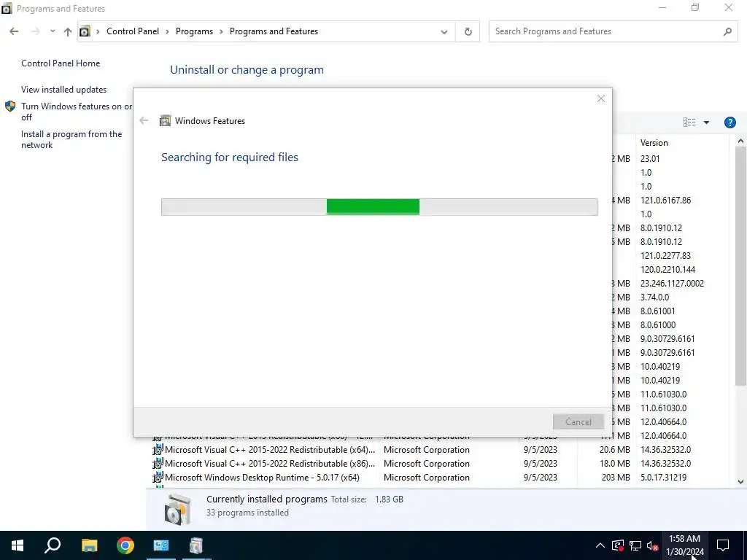Screen dimensions: 747x560
Task: Sort by Version column header
Action: [681, 143]
